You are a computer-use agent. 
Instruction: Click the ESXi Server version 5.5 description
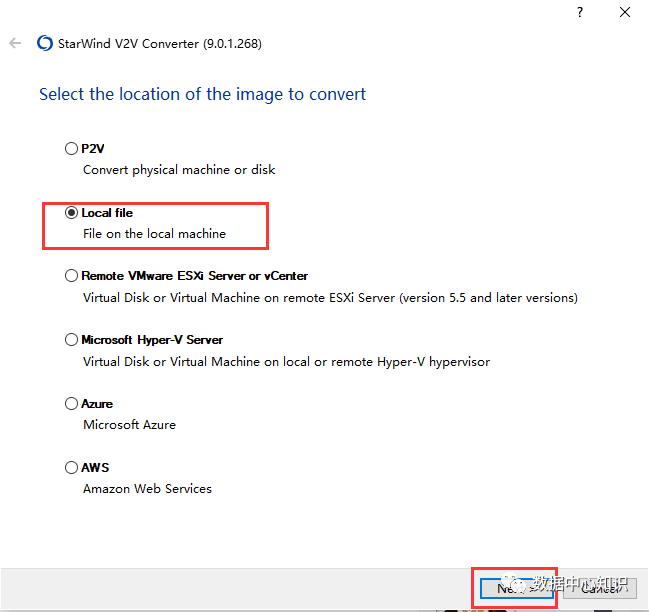[x=330, y=298]
